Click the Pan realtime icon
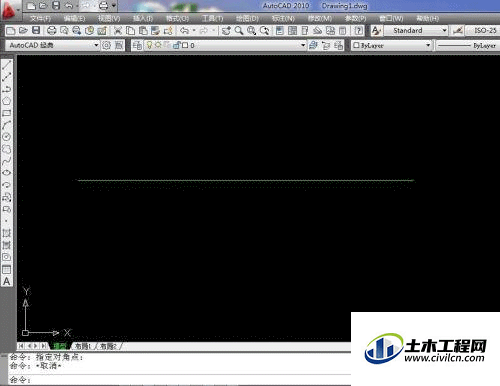 [x=226, y=31]
